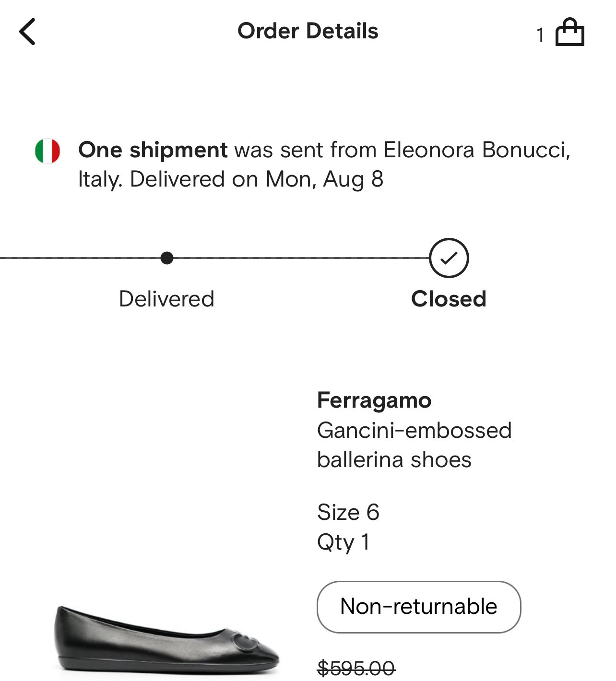Click the Size 6 text
This screenshot has width=616, height=681.
(348, 512)
